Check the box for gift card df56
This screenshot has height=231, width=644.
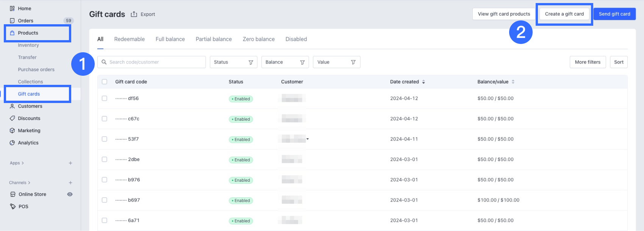tap(105, 98)
